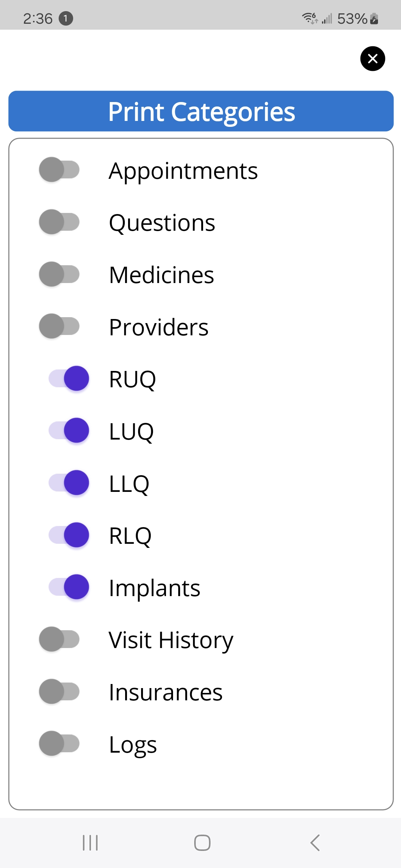Tap the Print Categories header button
This screenshot has width=401, height=868.
tap(201, 111)
